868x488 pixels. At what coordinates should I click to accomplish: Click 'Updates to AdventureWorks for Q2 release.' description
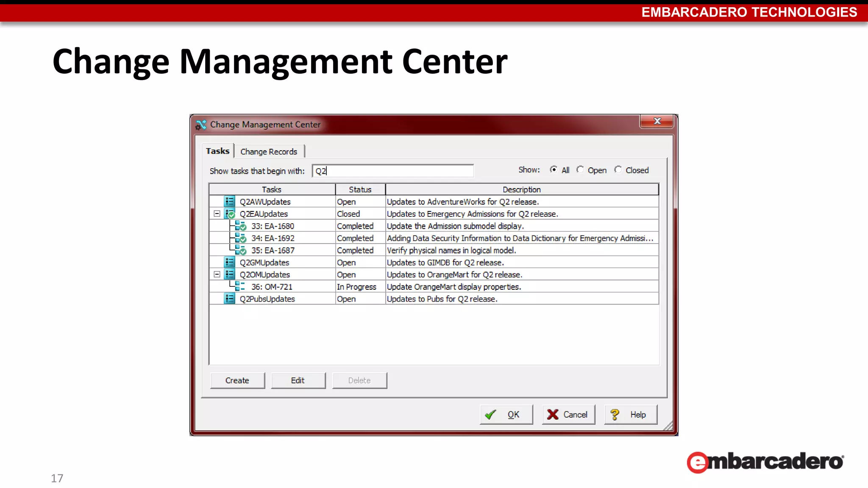click(x=463, y=202)
